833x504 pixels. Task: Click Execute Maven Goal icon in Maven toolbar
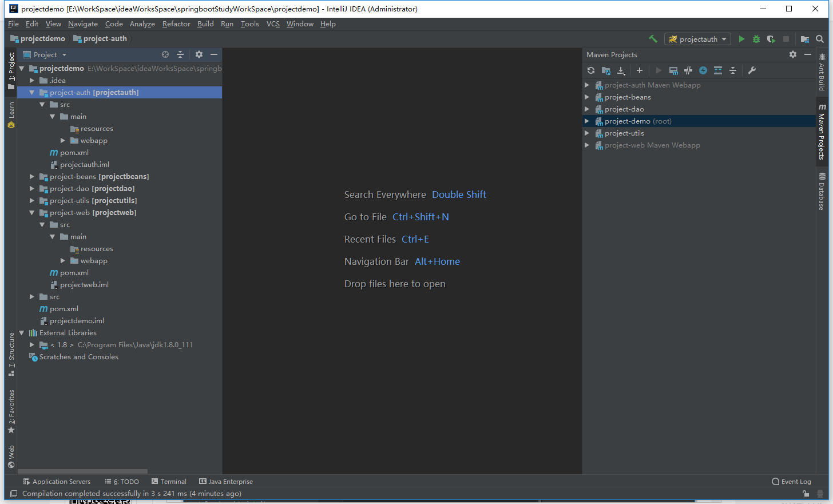(x=673, y=70)
